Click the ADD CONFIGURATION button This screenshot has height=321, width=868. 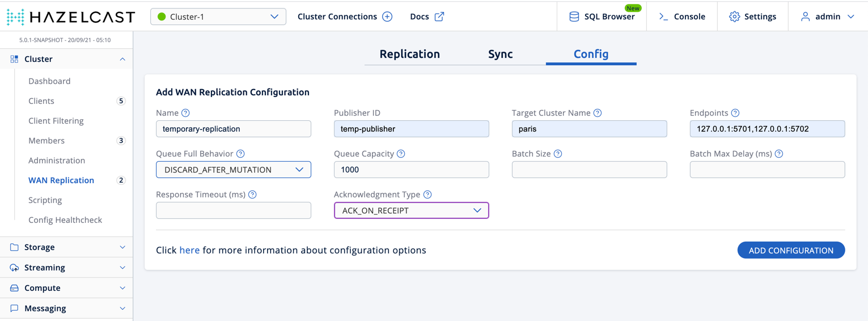pos(791,250)
